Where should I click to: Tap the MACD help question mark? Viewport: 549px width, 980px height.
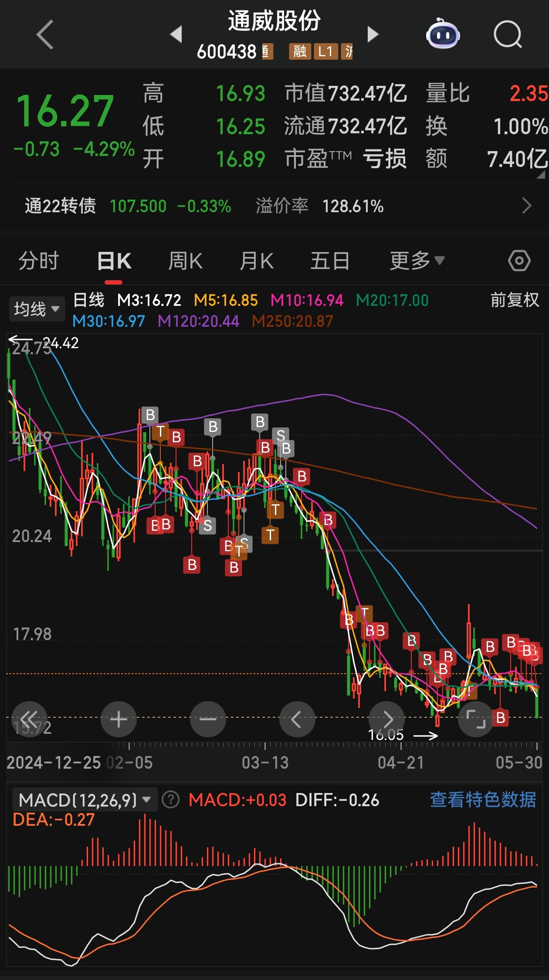[171, 800]
